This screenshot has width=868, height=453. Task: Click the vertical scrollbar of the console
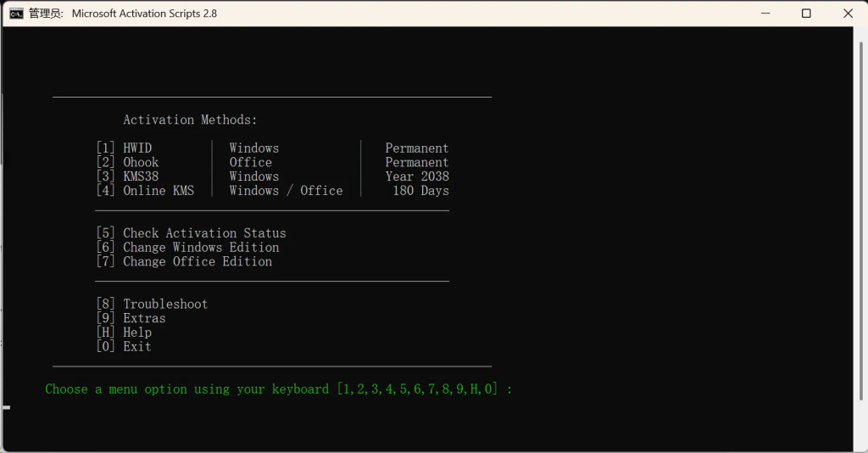[861, 221]
